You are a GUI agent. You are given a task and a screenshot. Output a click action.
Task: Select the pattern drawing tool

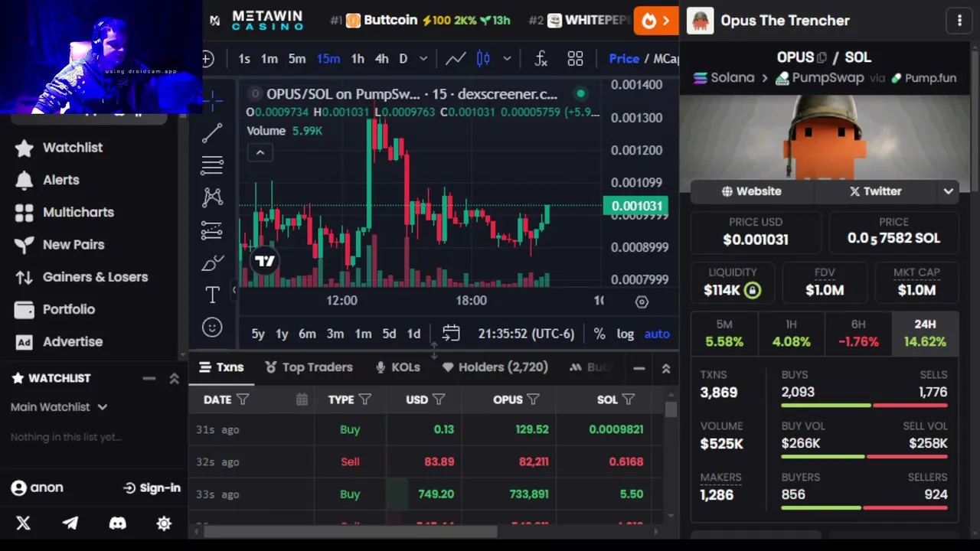[x=212, y=197]
